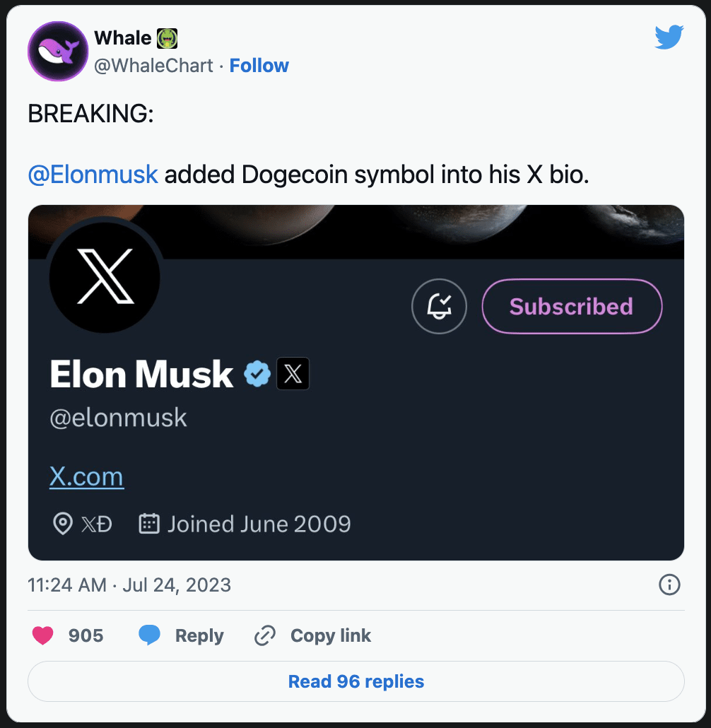Click the Twitter bird logo
This screenshot has width=711, height=728.
(668, 37)
